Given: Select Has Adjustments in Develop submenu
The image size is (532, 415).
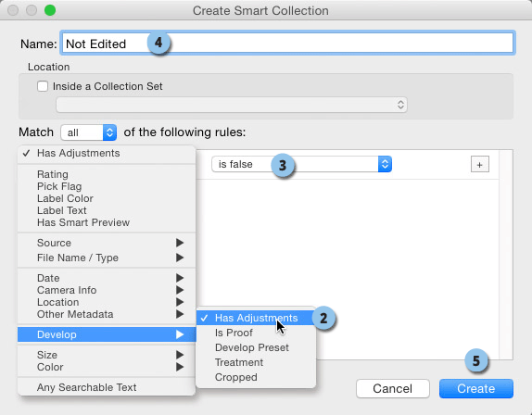Looking at the screenshot, I should 256,318.
